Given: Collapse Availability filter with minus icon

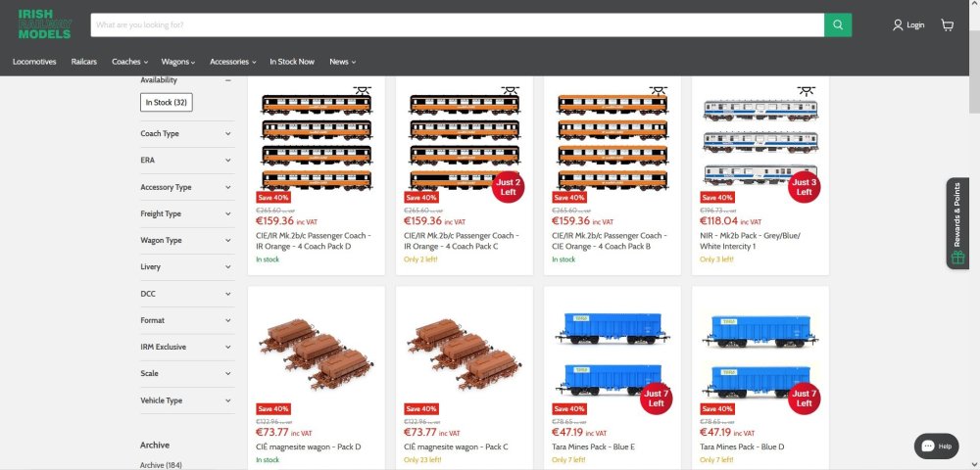Looking at the screenshot, I should pos(228,80).
